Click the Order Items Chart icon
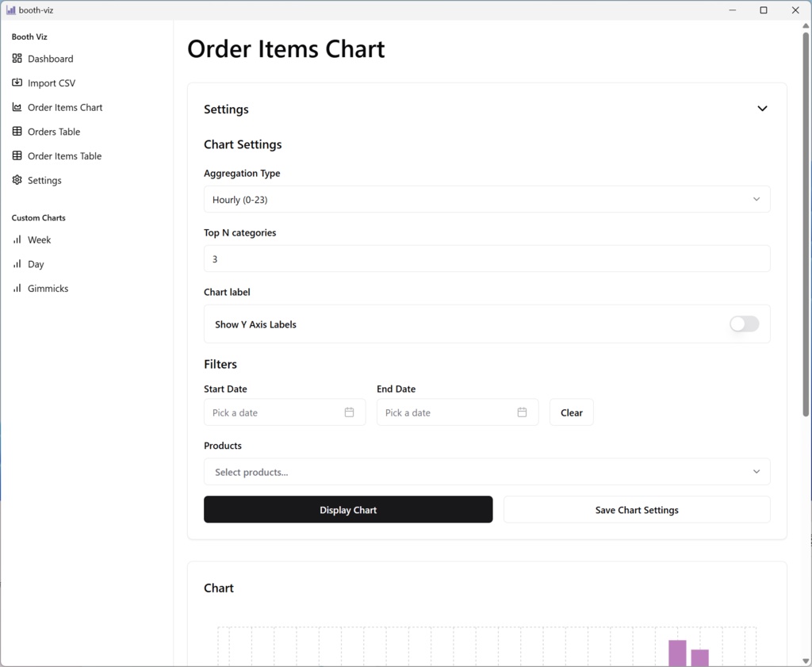 pyautogui.click(x=17, y=107)
